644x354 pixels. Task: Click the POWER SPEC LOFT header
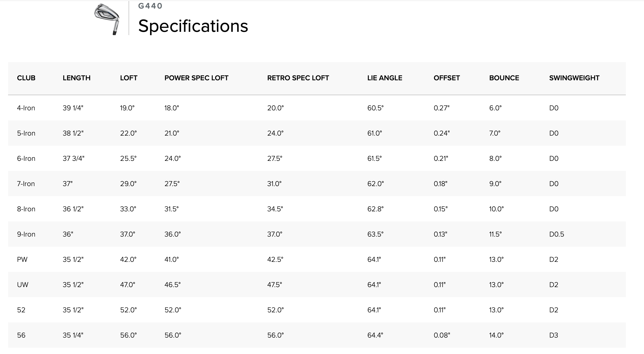pyautogui.click(x=196, y=78)
